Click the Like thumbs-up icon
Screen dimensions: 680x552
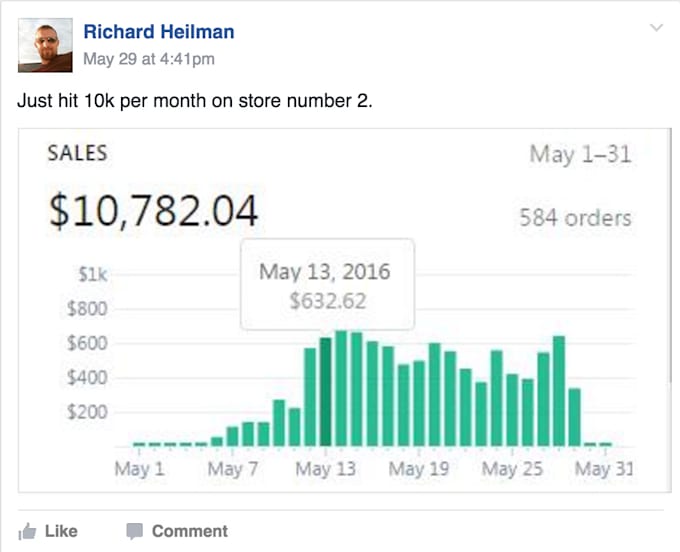tap(27, 531)
